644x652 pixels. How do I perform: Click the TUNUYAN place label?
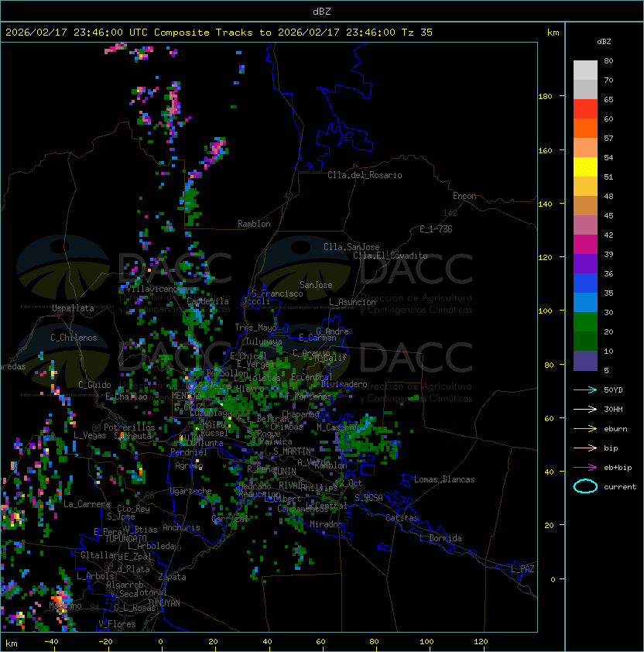pos(164,603)
